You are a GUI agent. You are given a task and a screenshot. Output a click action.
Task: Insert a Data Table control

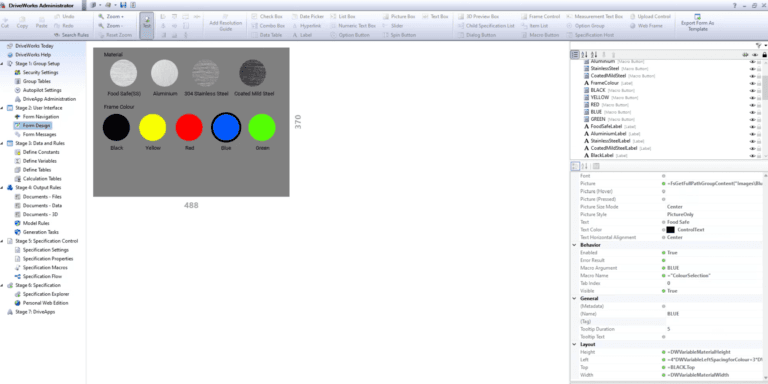click(x=267, y=35)
